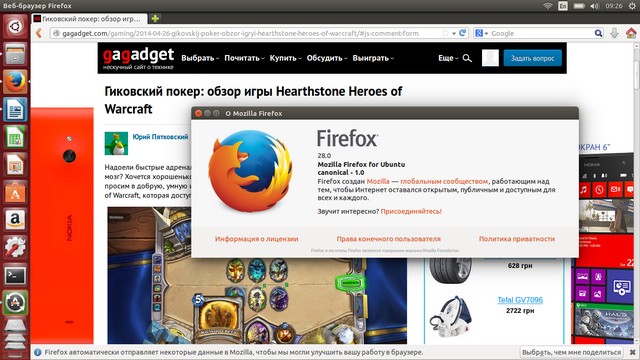This screenshot has height=360, width=640.
Task: Click Firefox icon in launcher
Action: point(15,81)
